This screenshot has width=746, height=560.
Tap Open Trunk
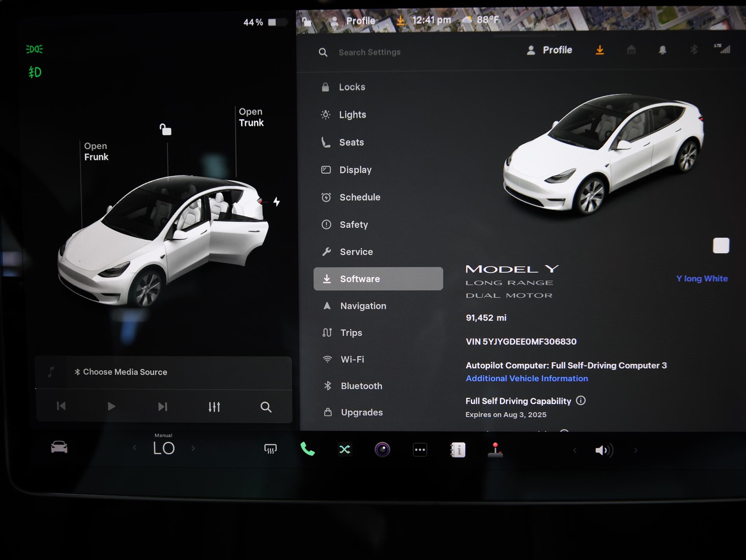(x=251, y=117)
